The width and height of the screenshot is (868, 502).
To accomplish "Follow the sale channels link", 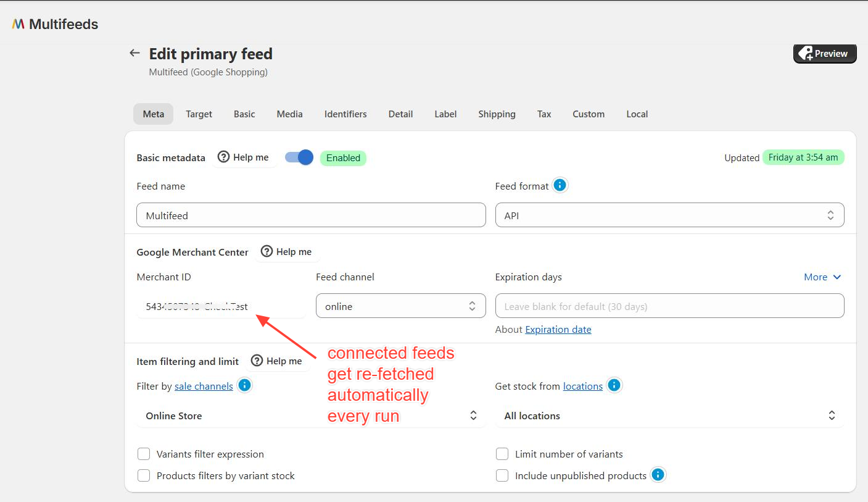I will 204,387.
